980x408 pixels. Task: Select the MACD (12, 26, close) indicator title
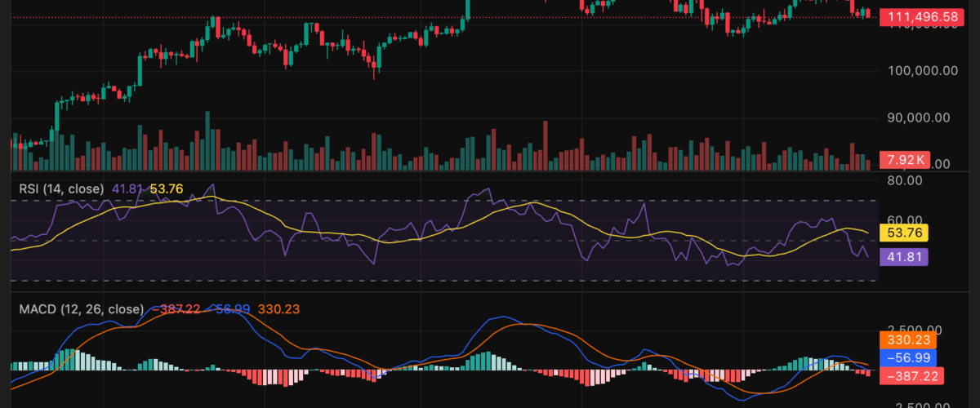pos(77,310)
